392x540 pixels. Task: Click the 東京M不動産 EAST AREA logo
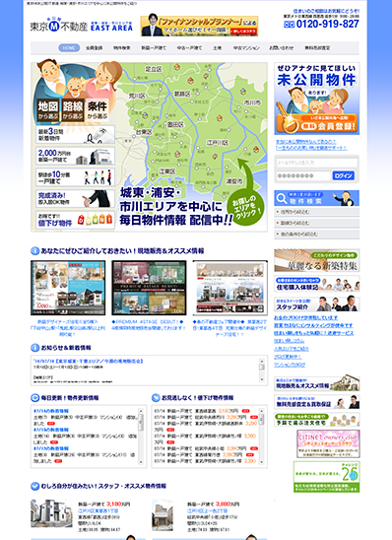81,25
